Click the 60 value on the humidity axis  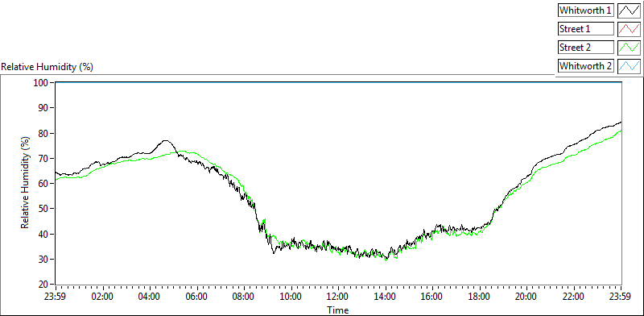click(x=43, y=184)
